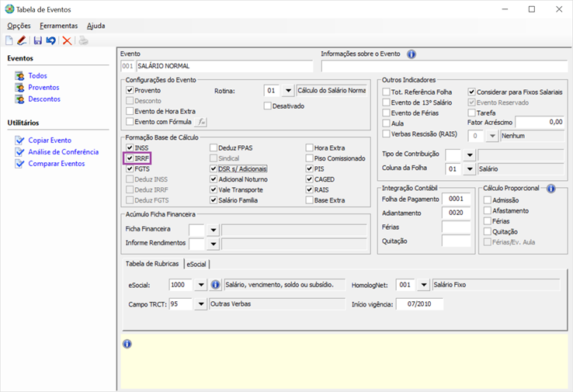Uncheck the INSS checkbox
573x392 pixels.
[130, 147]
